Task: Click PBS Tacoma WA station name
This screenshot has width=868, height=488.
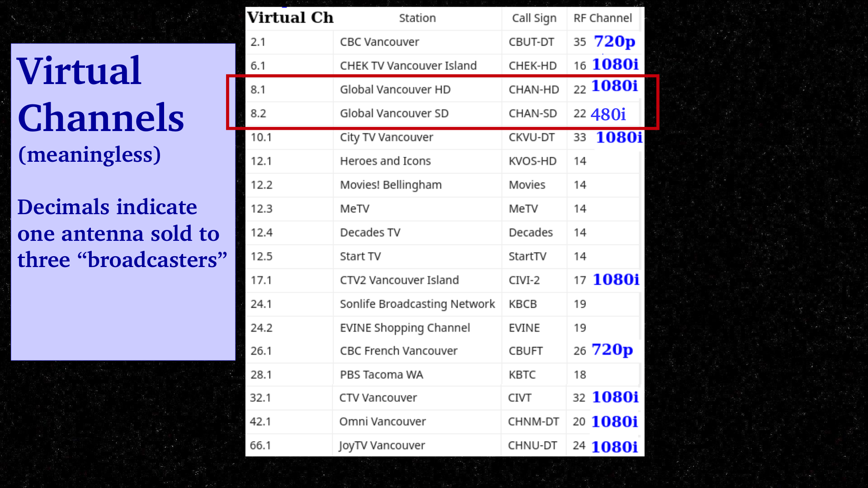Action: [x=381, y=375]
